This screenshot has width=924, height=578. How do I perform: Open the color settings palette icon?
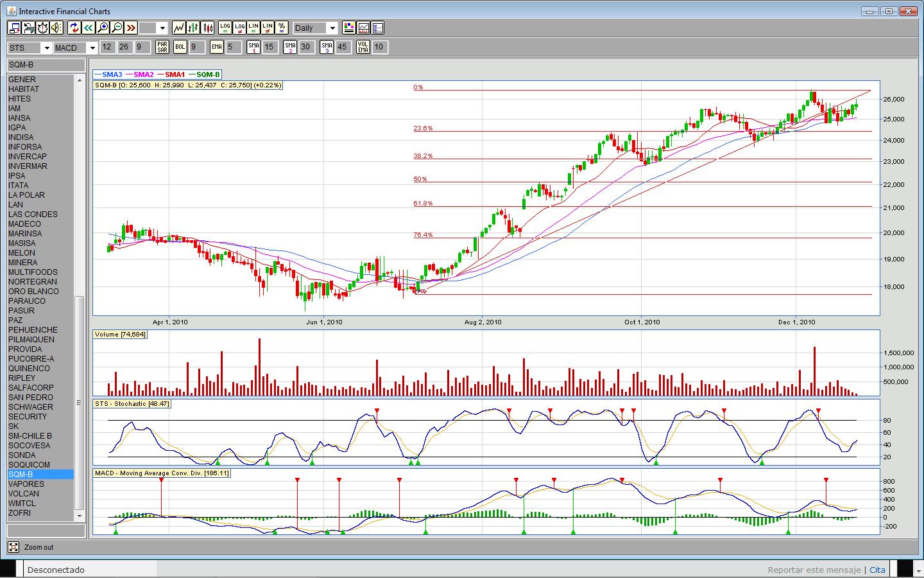348,28
